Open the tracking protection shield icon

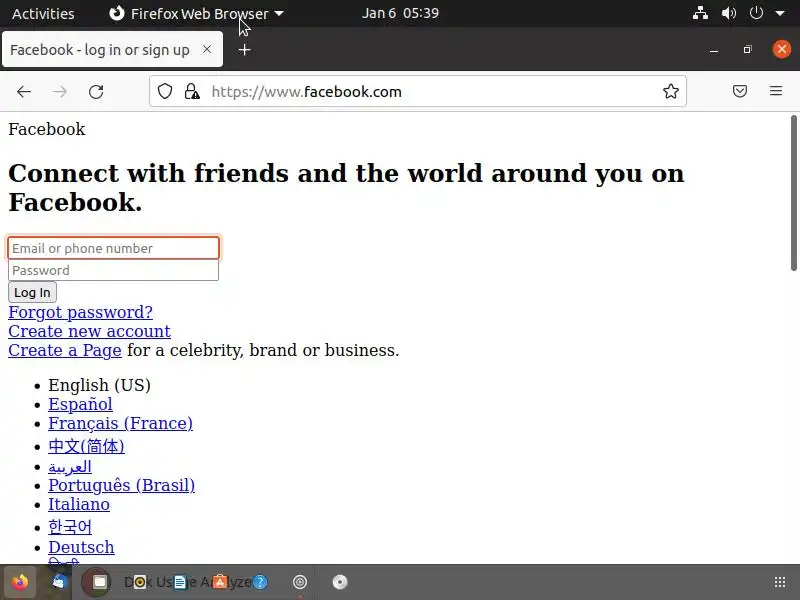pos(165,92)
